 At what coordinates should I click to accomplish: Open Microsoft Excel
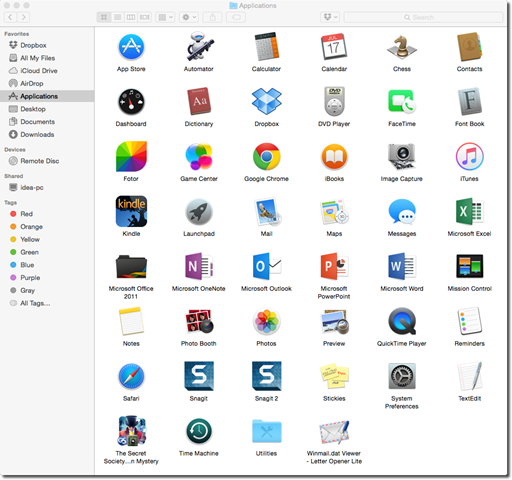[469, 212]
